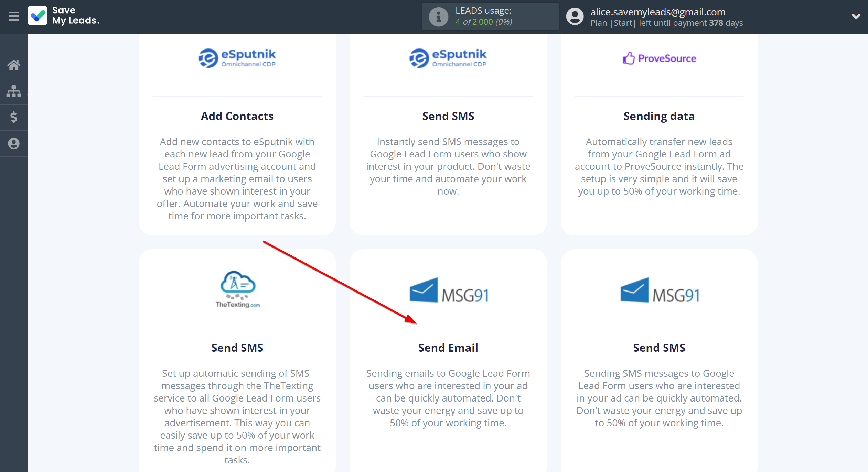Image resolution: width=868 pixels, height=472 pixels.
Task: Expand the account dropdown chevron
Action: click(x=856, y=16)
